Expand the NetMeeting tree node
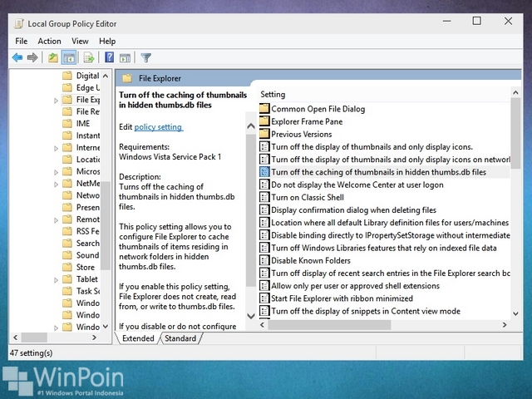 56,185
